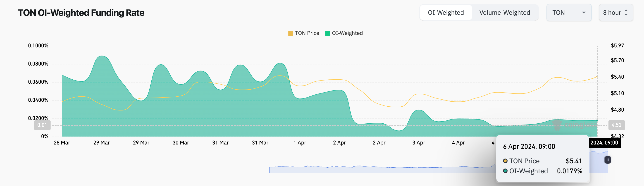Viewport: 644px width, 186px height.
Task: Click the gray 0.01 axis marker tag
Action: pos(42,125)
